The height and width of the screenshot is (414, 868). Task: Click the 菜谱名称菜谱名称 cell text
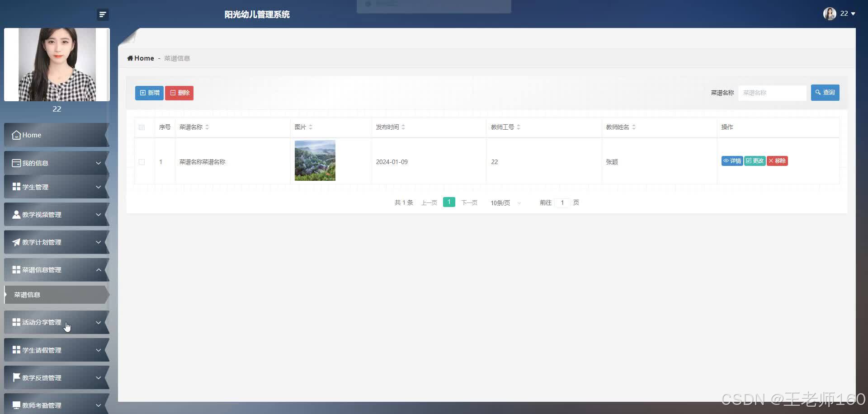click(x=202, y=162)
